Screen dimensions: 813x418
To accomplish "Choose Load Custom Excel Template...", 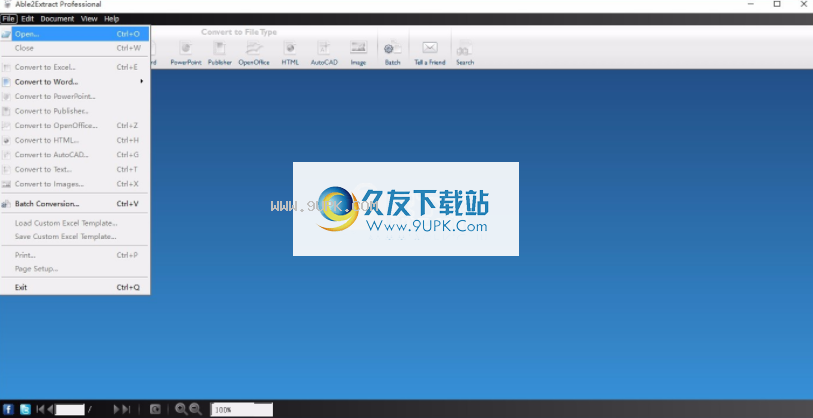I will 75,223.
